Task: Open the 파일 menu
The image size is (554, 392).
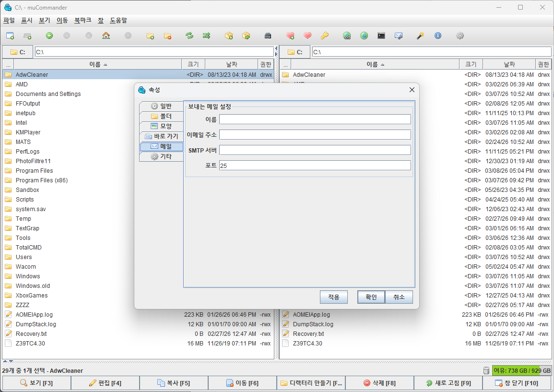Action: click(x=9, y=21)
